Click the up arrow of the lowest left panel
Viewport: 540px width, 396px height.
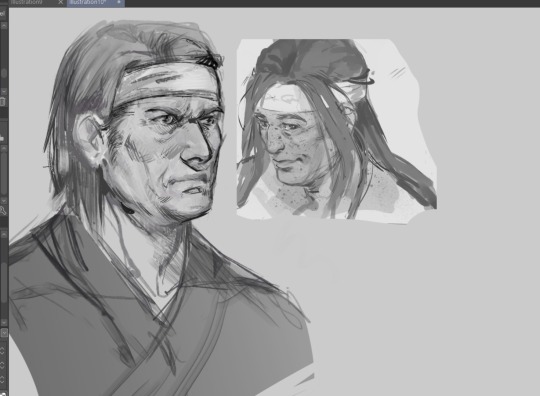tap(4, 235)
